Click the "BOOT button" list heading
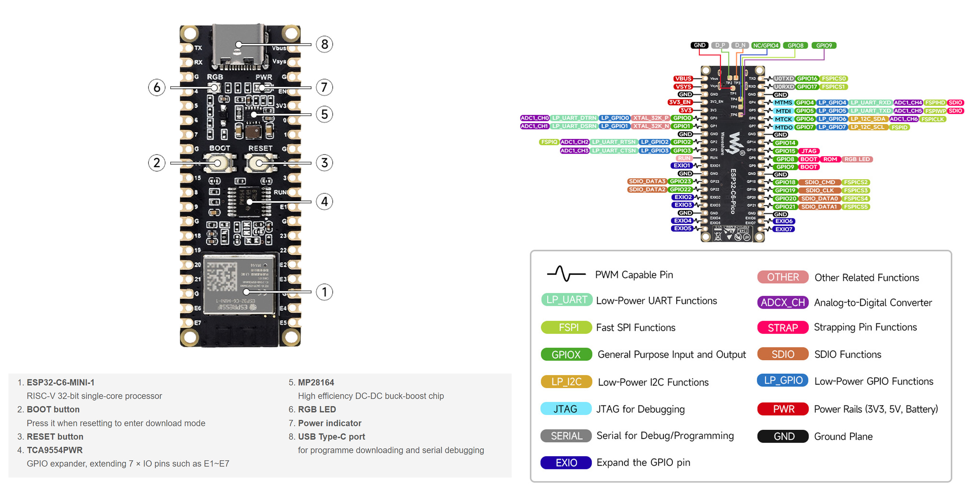This screenshot has width=980, height=493. point(53,409)
